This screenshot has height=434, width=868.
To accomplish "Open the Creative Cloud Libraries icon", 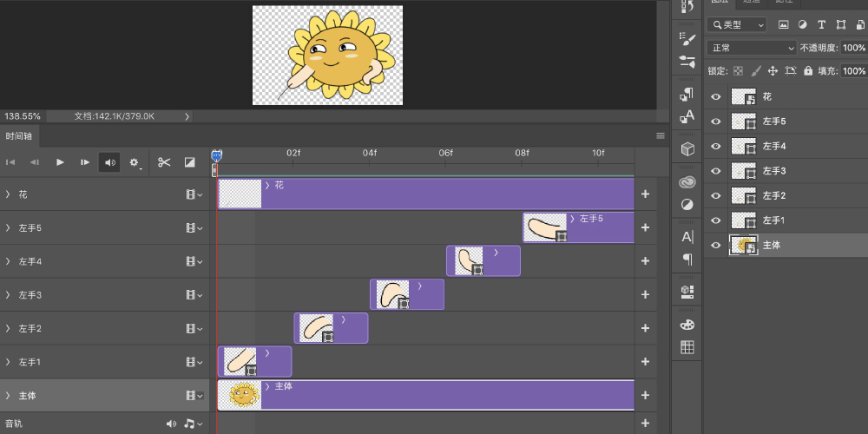I will (x=687, y=182).
